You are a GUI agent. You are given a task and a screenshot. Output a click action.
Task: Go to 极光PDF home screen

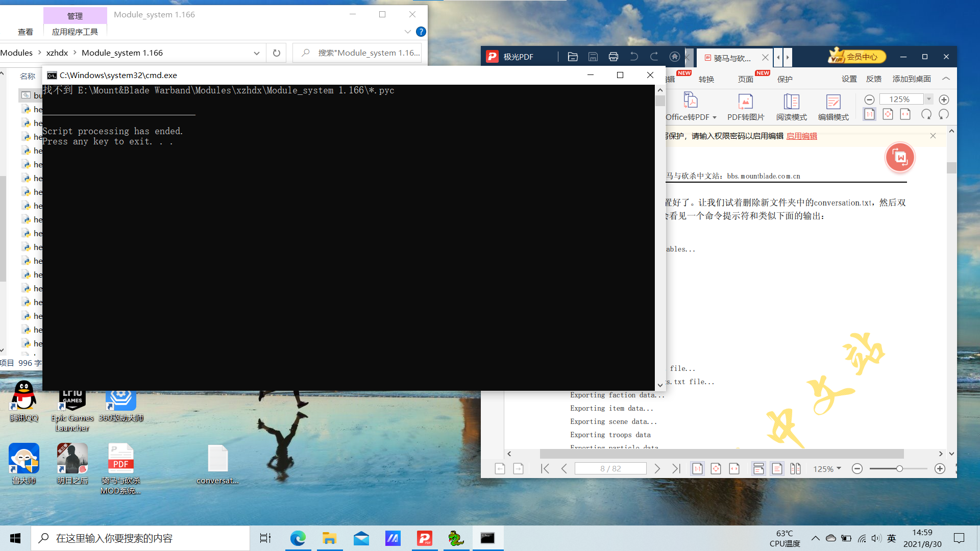click(675, 57)
